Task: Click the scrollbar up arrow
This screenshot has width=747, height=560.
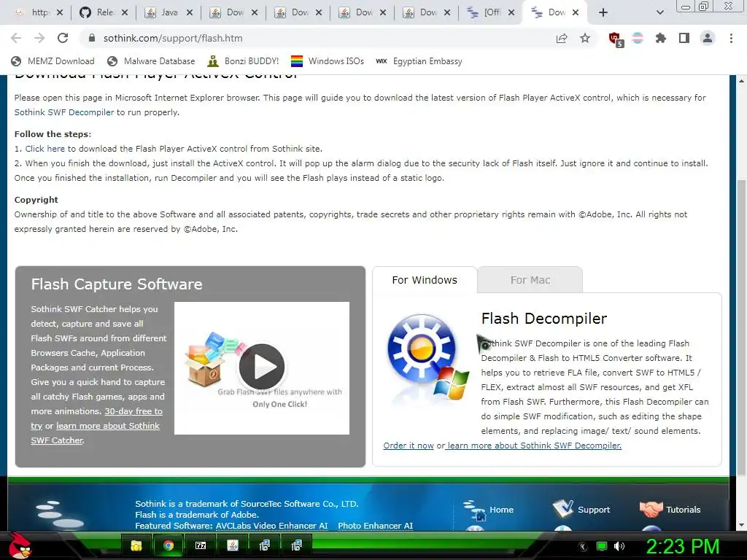Action: 741,81
